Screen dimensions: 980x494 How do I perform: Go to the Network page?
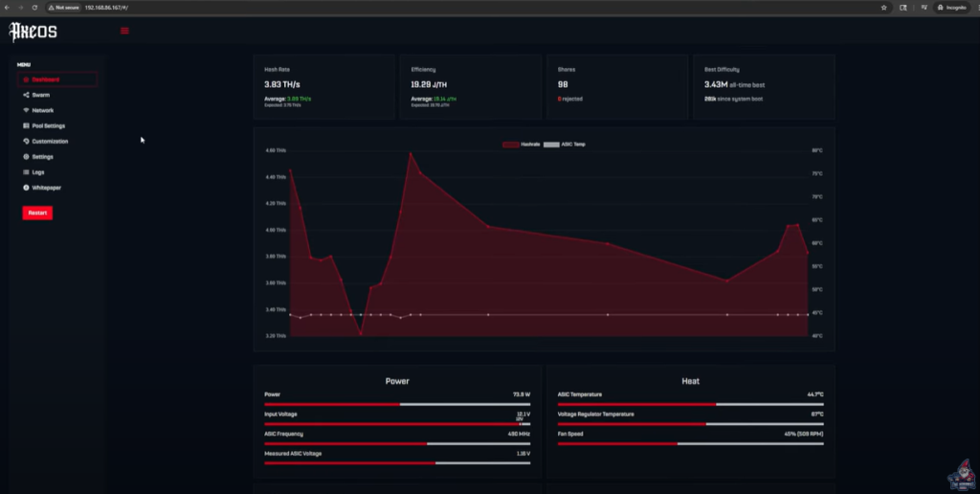pyautogui.click(x=42, y=110)
